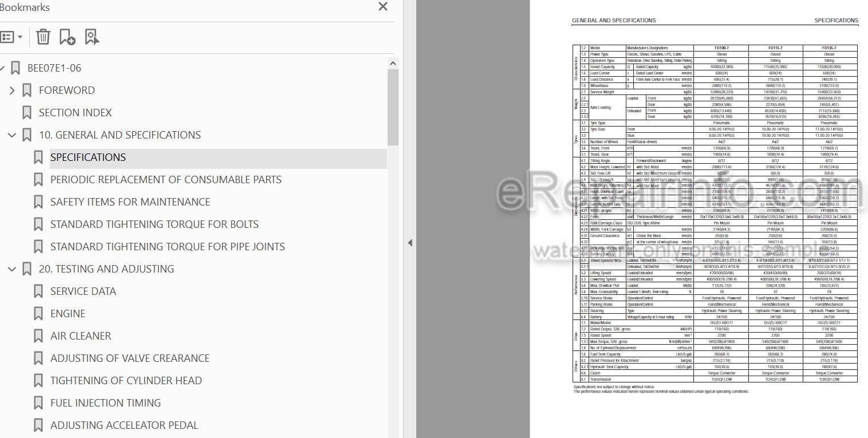Click bookmark icon beside SECTION INDEX
The image size is (868, 438).
(26, 113)
